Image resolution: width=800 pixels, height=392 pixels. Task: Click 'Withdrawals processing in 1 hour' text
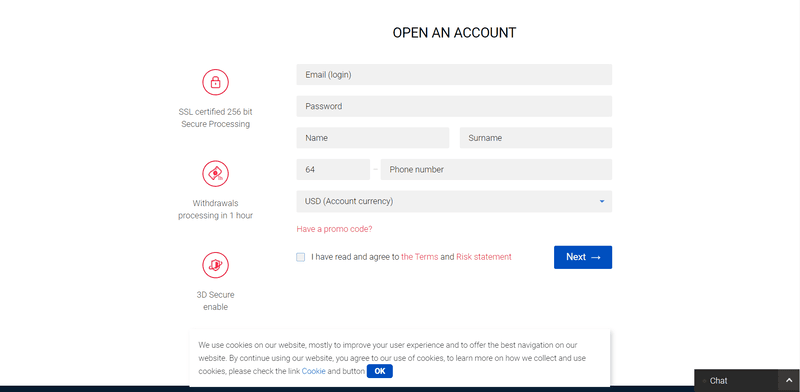coord(215,209)
